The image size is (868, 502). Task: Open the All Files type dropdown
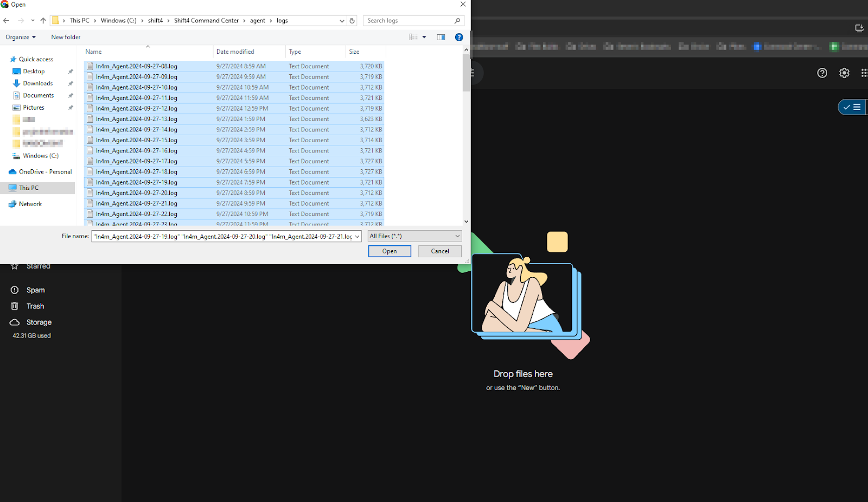pos(414,236)
